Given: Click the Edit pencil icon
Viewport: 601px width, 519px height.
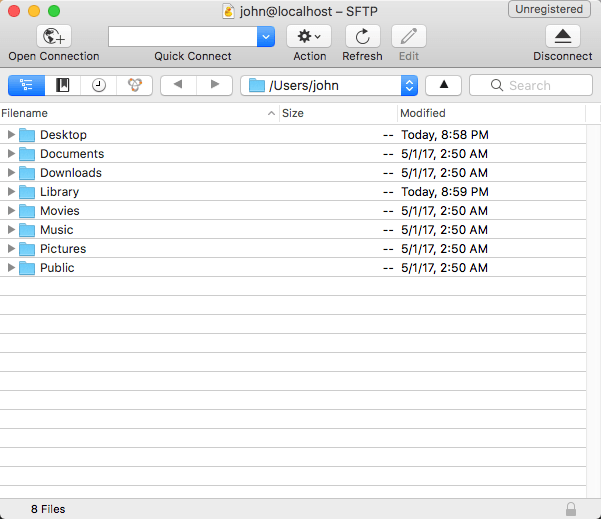Looking at the screenshot, I should [409, 36].
